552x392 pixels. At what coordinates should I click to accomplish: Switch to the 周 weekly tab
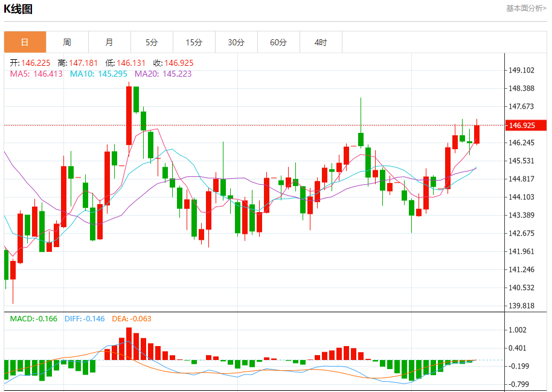coord(67,42)
